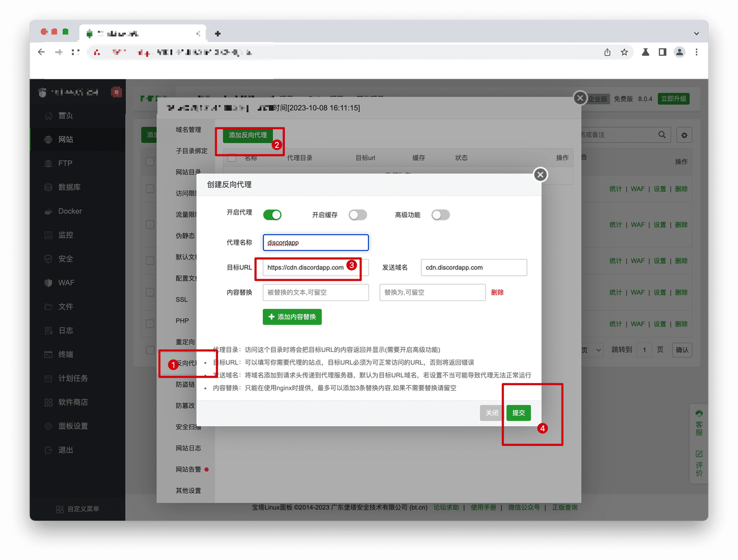Click the 目标URL input field
738x560 pixels.
click(x=316, y=268)
